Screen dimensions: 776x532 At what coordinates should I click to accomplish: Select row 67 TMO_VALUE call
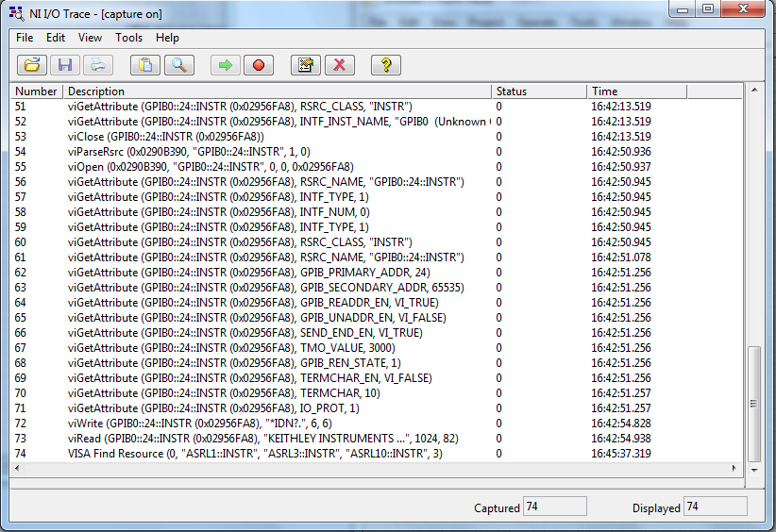click(x=376, y=347)
